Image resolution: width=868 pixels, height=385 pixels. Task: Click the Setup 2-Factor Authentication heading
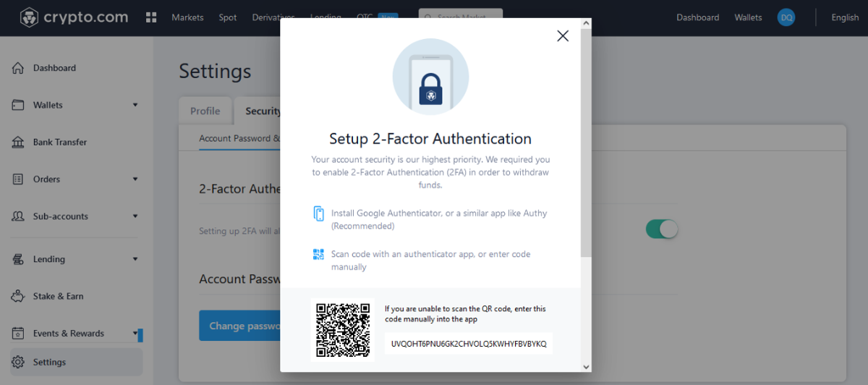coord(430,139)
